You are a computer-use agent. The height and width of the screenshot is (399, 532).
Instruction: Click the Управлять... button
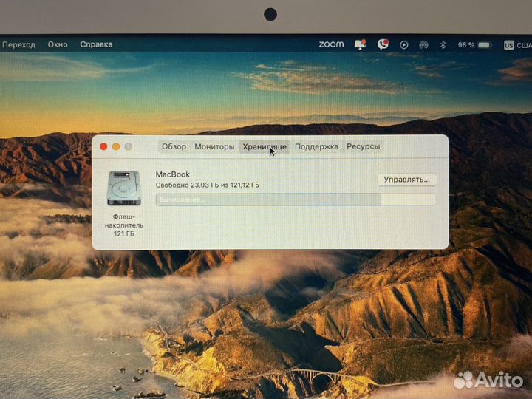click(407, 180)
